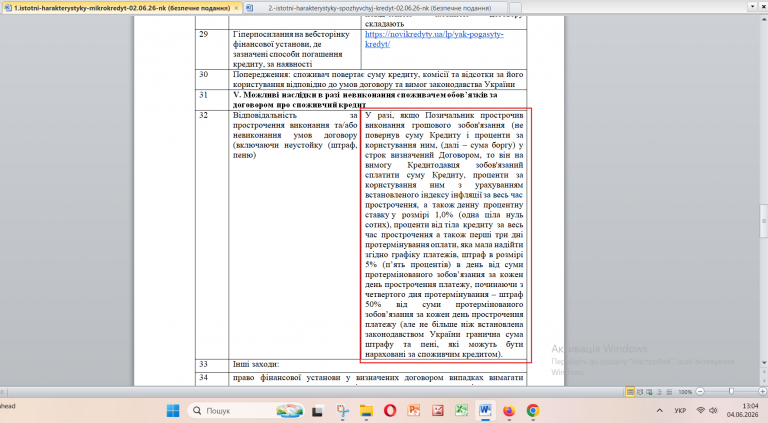Close the mikrokredyt document tab
768x423 pixels.
coord(236,8)
